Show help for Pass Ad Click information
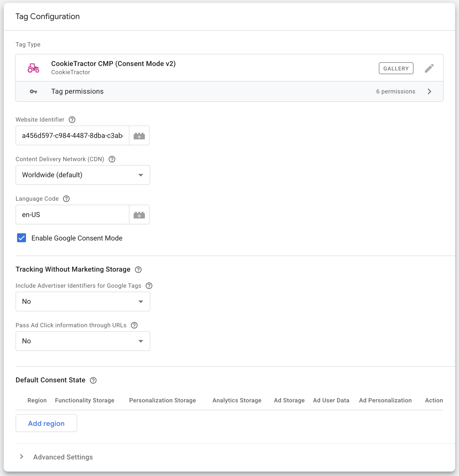Viewport: 459px width, 476px height. [x=134, y=325]
